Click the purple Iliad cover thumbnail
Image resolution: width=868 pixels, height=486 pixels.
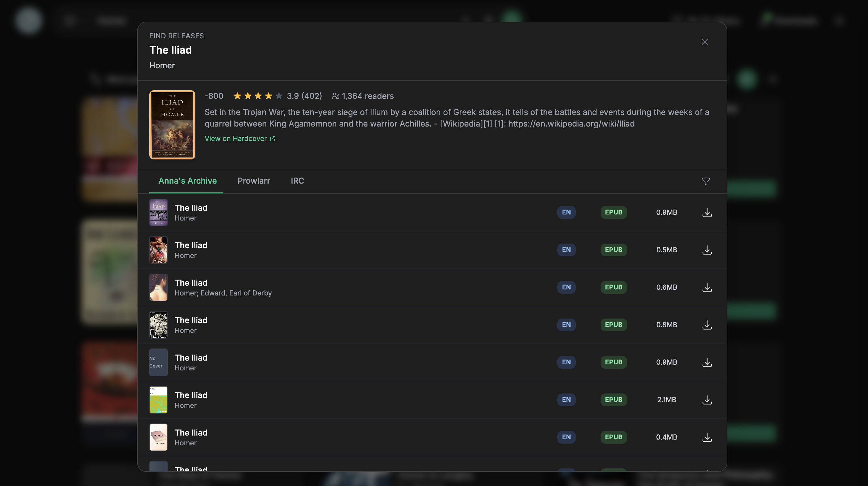point(158,212)
